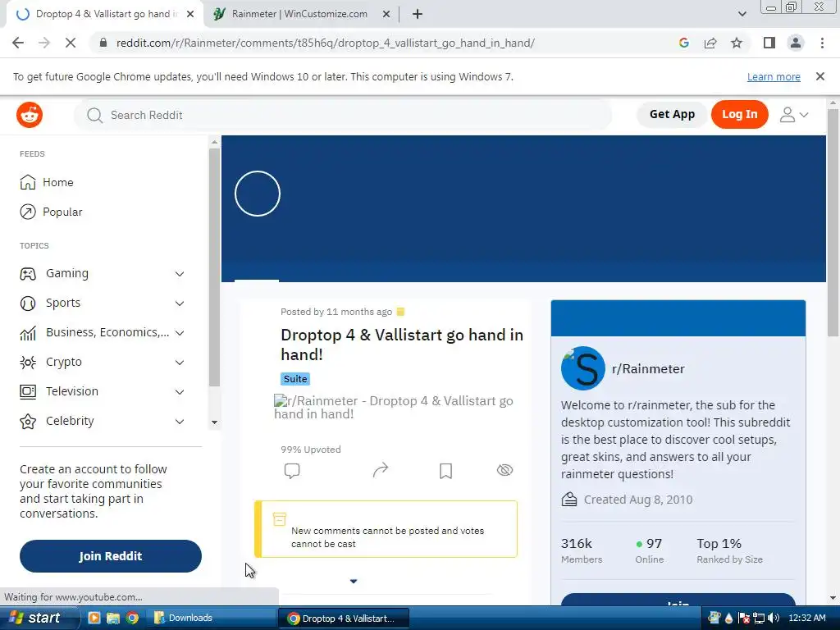840x630 pixels.
Task: Click the Gaming controller icon
Action: (28, 274)
